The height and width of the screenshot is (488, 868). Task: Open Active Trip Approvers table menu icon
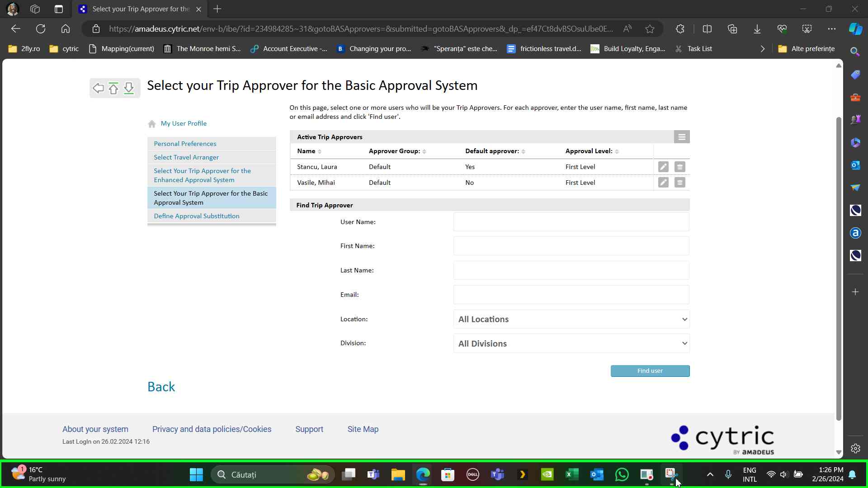coord(682,137)
